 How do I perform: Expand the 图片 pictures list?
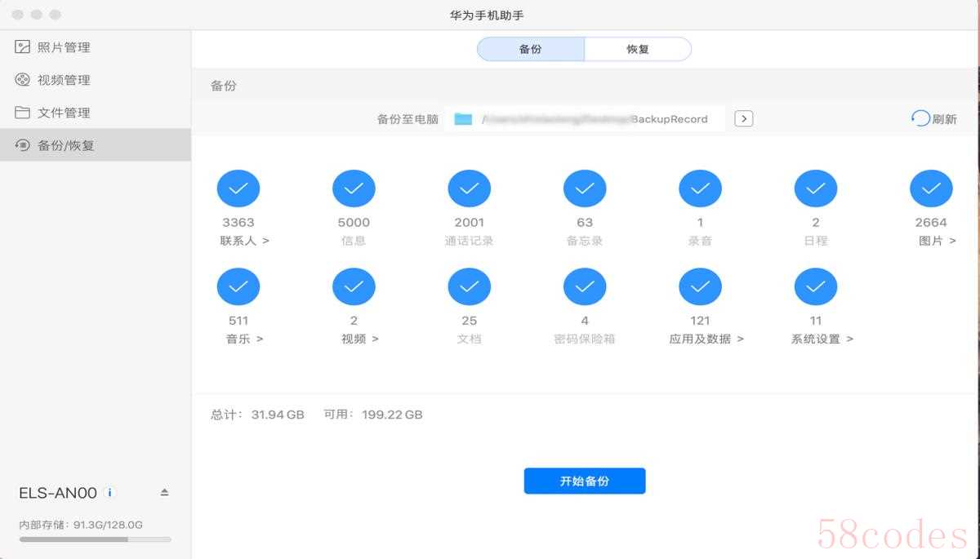(x=937, y=241)
